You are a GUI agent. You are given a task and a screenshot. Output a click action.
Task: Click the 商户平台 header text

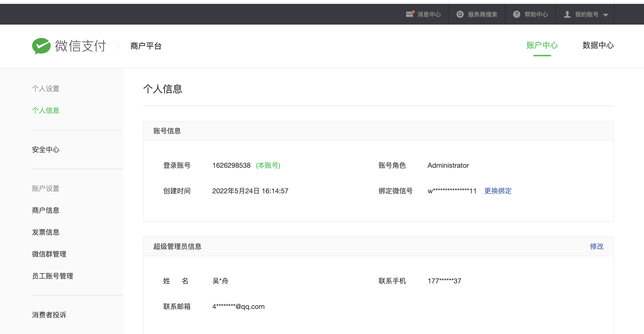click(146, 46)
